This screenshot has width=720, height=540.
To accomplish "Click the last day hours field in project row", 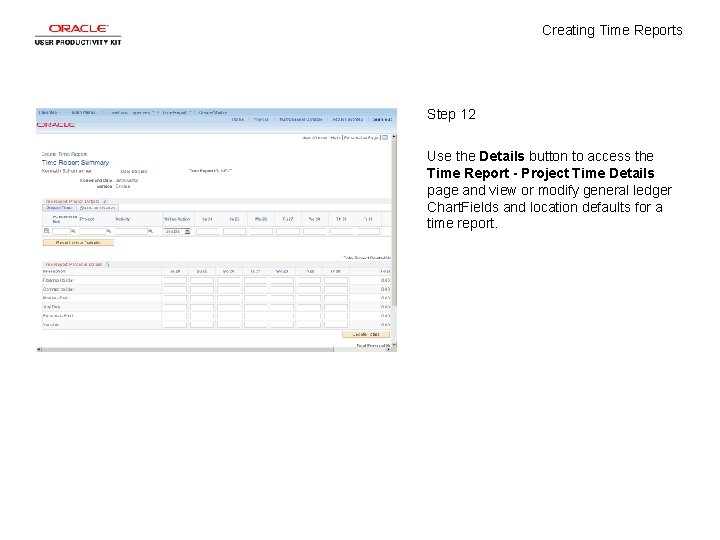I will (368, 231).
